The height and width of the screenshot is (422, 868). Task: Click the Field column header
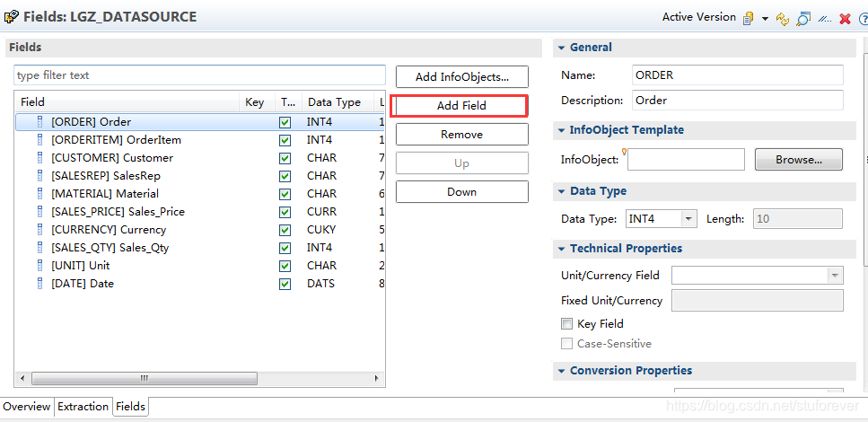pyautogui.click(x=127, y=101)
